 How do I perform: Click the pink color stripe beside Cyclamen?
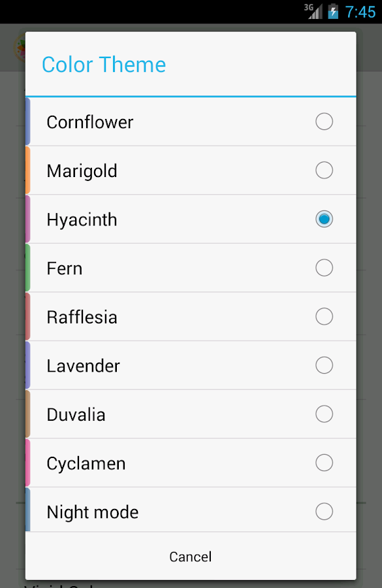pos(27,463)
